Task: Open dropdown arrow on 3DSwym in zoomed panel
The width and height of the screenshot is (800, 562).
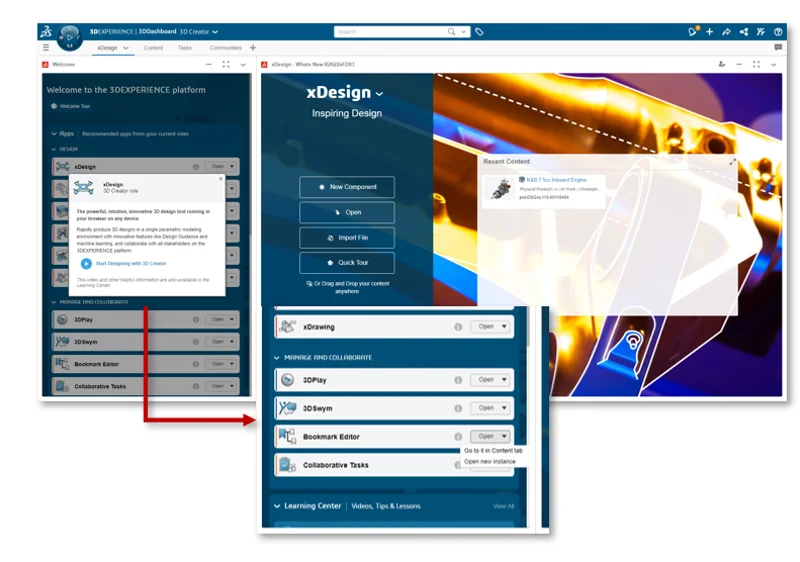Action: point(504,408)
